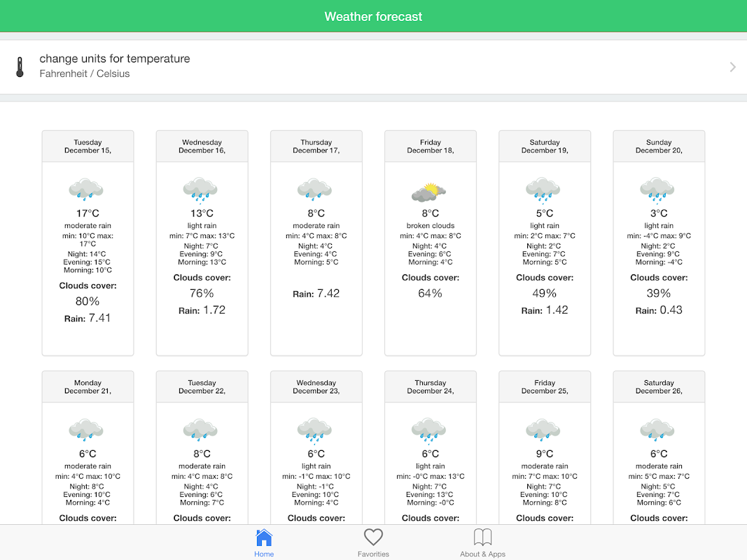Click Rain: 0.43 value
Screen dimensions: 747x560
click(x=659, y=310)
